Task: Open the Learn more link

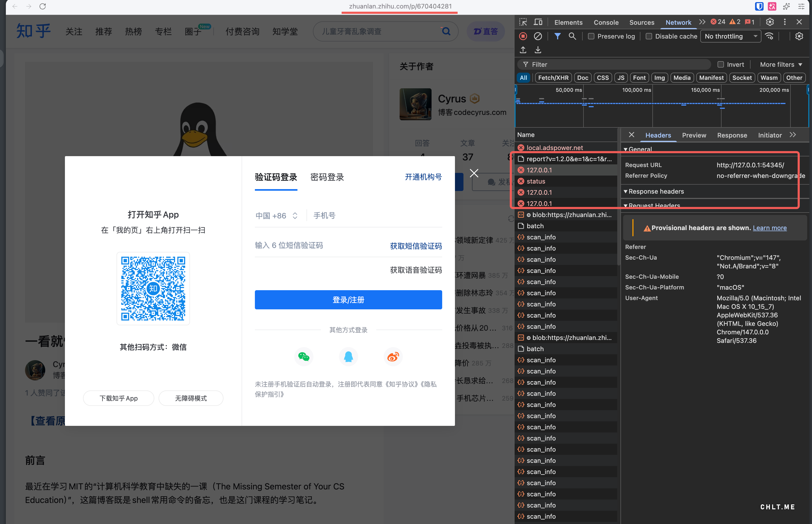Action: pyautogui.click(x=769, y=228)
